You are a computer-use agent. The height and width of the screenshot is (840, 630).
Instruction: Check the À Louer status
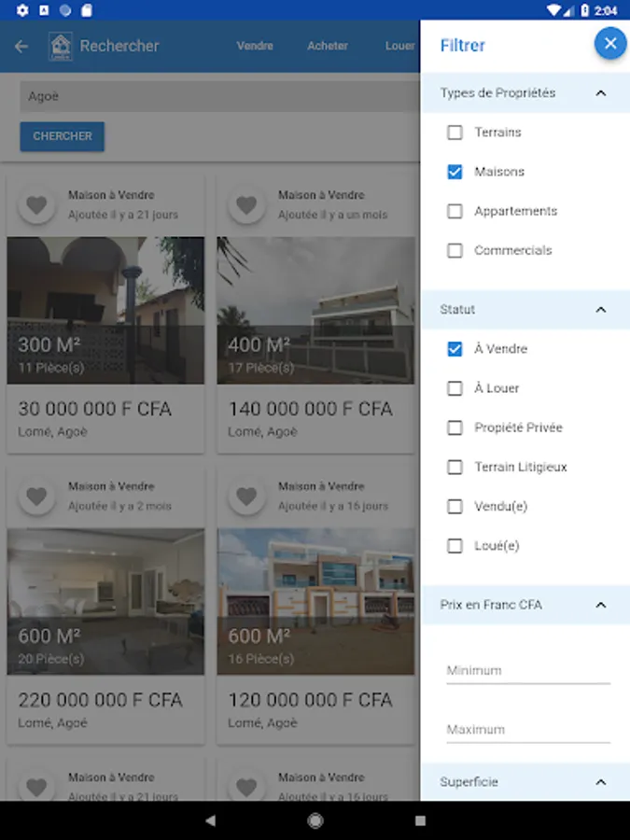pyautogui.click(x=455, y=388)
